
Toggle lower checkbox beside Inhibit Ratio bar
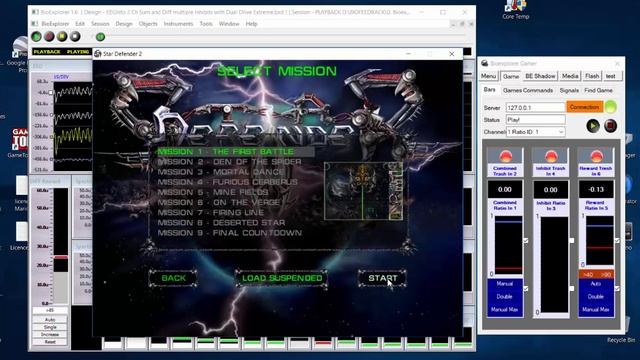[571, 289]
